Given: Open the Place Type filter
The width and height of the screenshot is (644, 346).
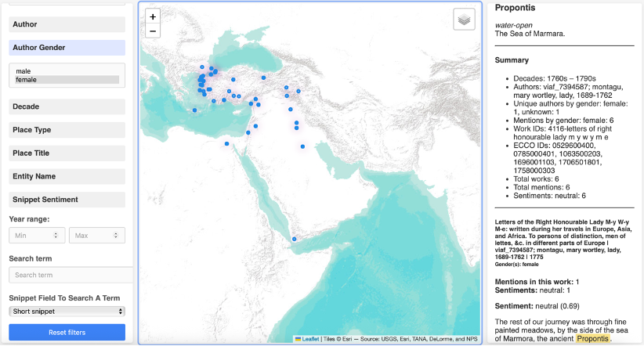Looking at the screenshot, I should [67, 130].
